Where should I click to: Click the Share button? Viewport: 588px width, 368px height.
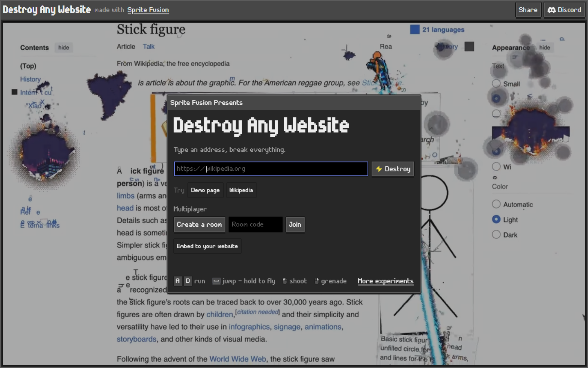coord(528,10)
